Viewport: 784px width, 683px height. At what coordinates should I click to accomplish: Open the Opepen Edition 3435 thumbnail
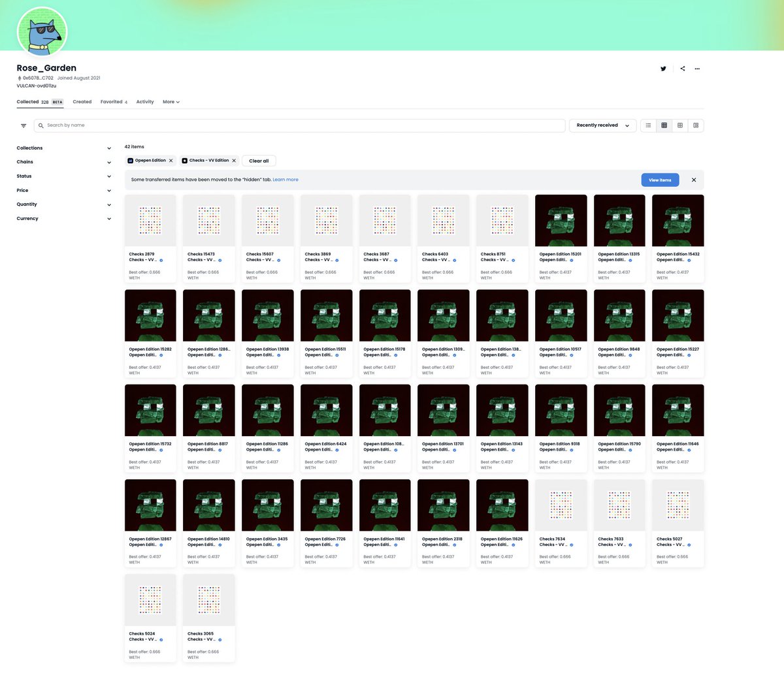[268, 505]
